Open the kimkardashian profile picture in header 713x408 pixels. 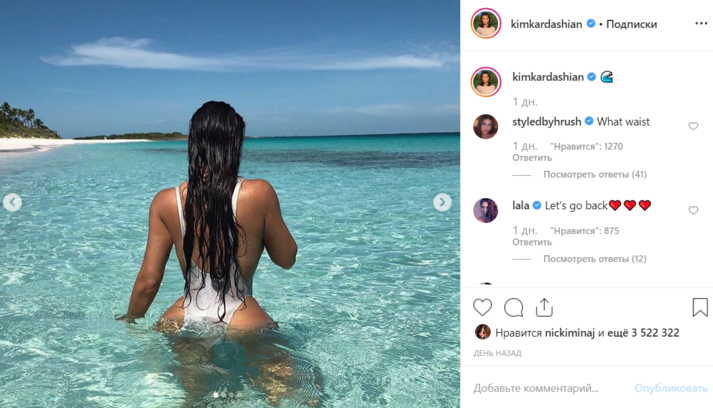tap(486, 23)
